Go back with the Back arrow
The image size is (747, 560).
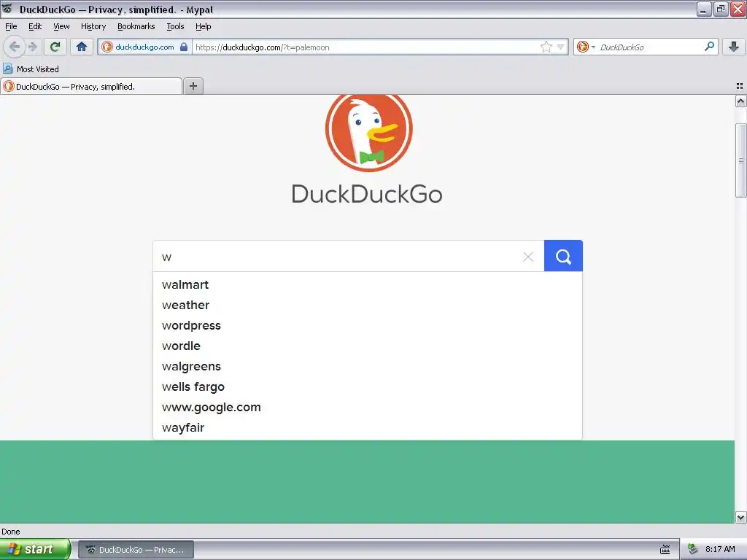15,47
